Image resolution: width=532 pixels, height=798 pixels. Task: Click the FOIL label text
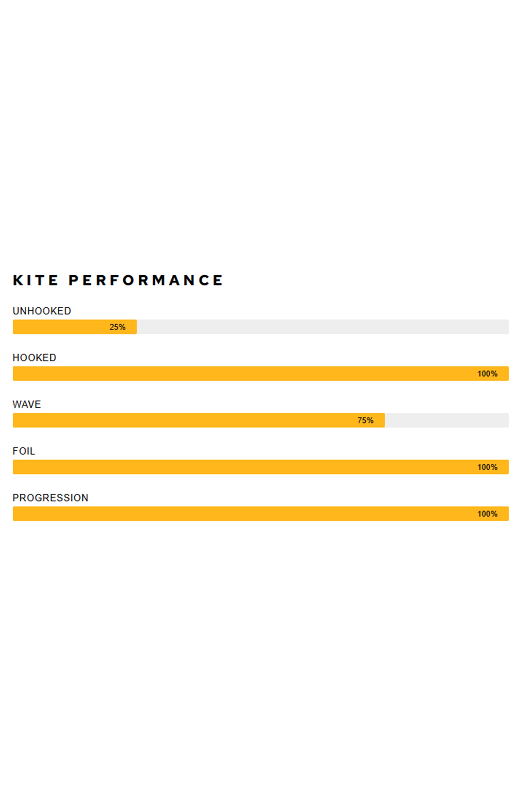tap(24, 451)
